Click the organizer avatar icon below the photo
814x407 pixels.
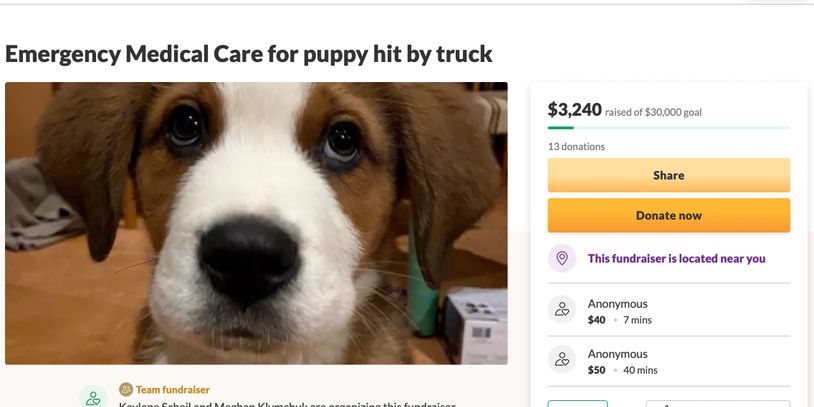click(93, 398)
